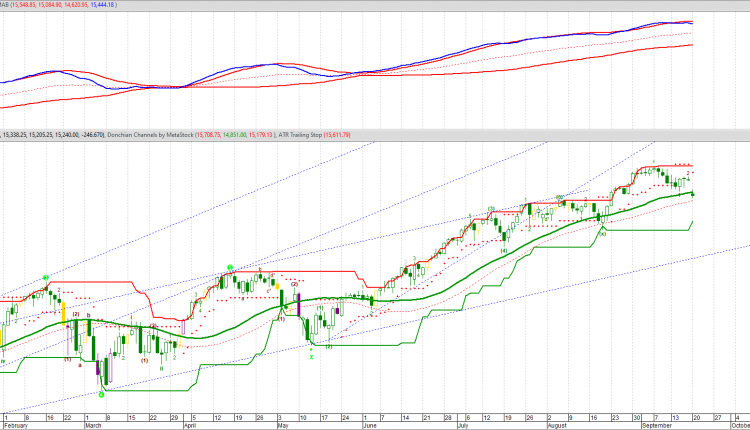Click the blue 15,444.18 value in top panel
The width and height of the screenshot is (750, 430).
coord(164,5)
